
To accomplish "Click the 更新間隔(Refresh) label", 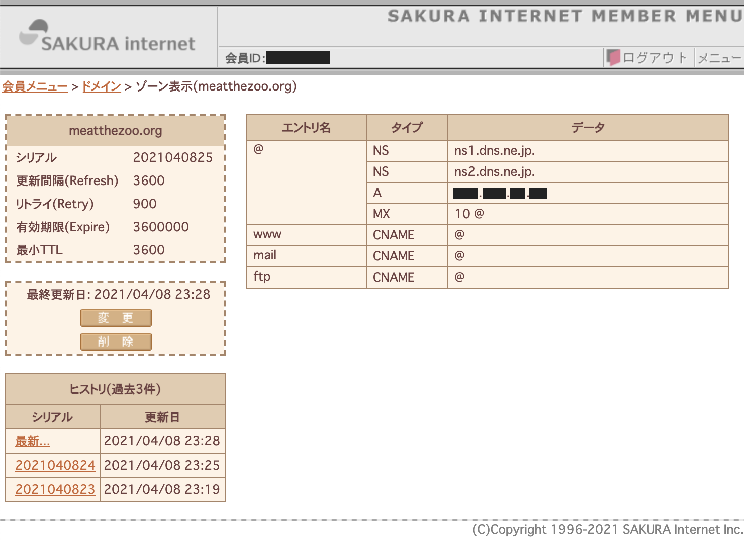I will [x=67, y=180].
